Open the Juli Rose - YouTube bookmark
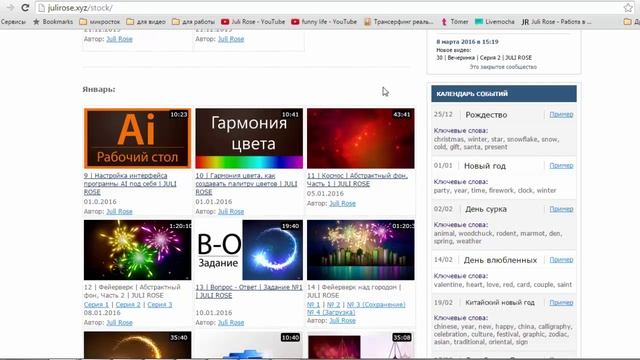Image resolution: width=640 pixels, height=360 pixels. [x=253, y=22]
